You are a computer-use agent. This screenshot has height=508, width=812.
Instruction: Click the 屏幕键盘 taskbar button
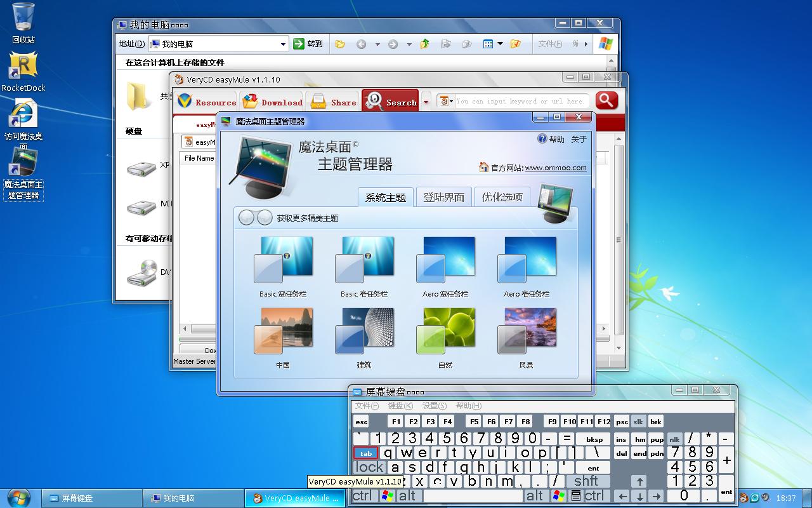point(91,498)
